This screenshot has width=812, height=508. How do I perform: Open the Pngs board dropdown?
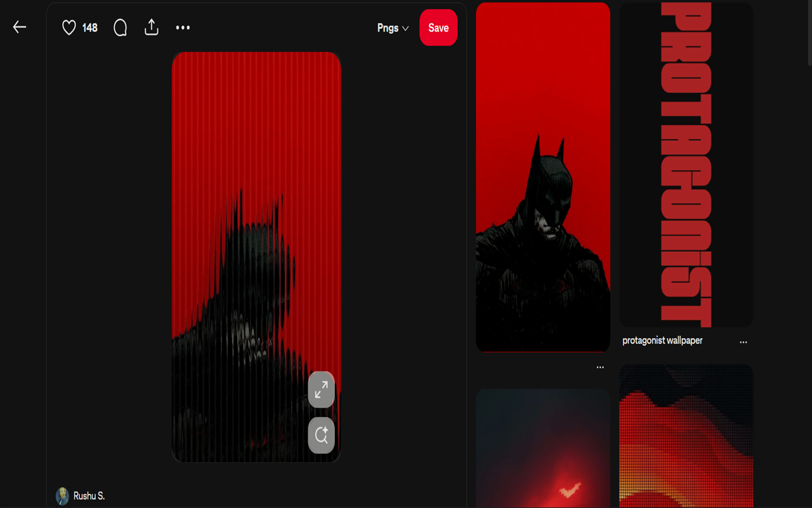[393, 28]
